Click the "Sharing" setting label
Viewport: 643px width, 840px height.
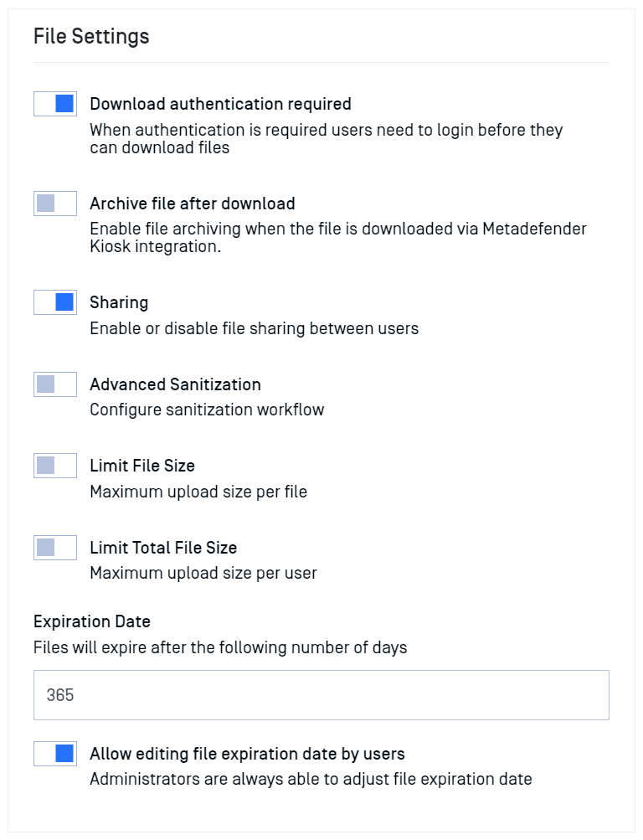click(119, 302)
